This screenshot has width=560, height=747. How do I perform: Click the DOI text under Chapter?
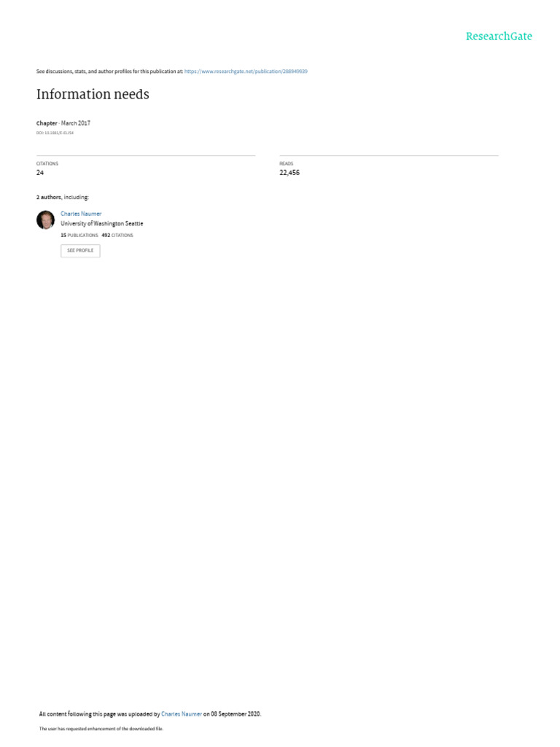click(55, 133)
